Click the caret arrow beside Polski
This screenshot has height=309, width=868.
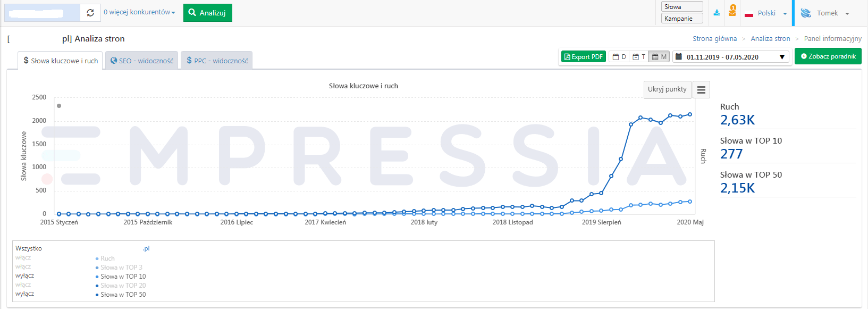click(785, 14)
